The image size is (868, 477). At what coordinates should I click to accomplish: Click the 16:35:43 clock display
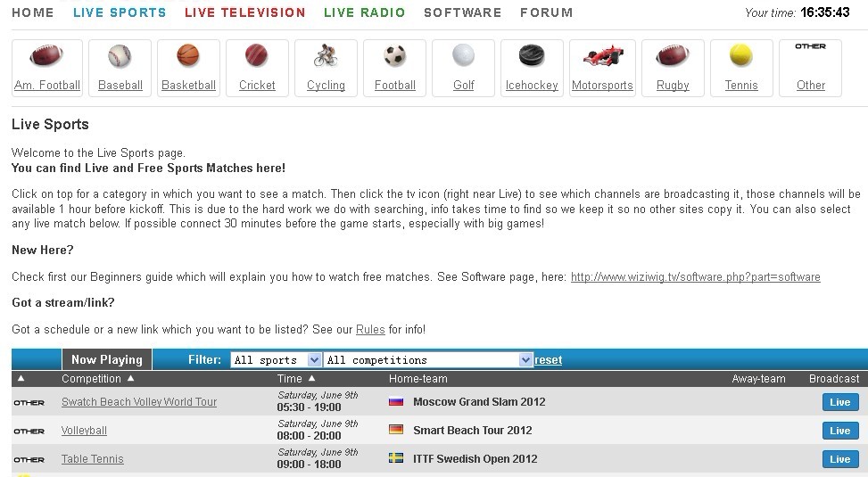[825, 12]
